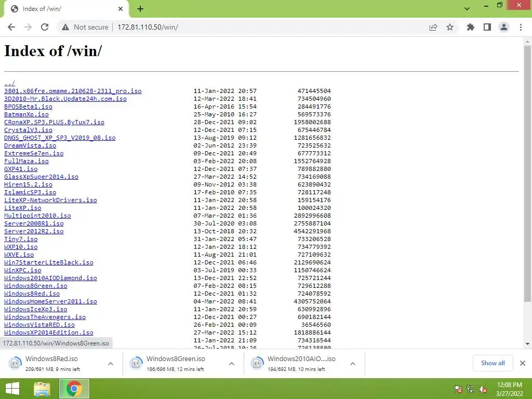Open the Windows Start button
Screen dimensions: 532x399
[x=12, y=389]
